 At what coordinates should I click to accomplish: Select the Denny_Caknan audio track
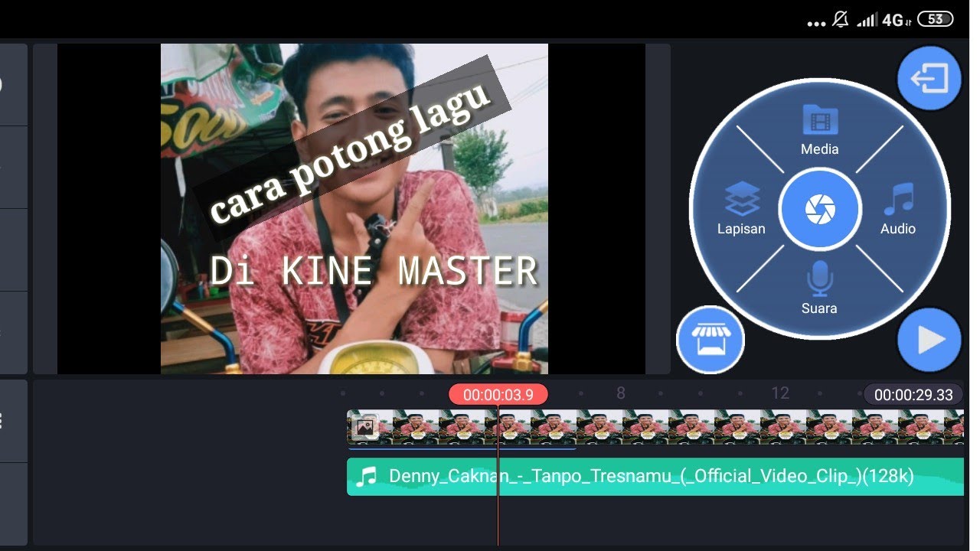coord(655,477)
